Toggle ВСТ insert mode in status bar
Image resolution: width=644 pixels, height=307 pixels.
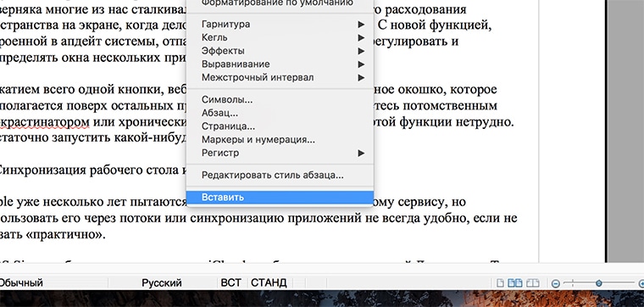pos(231,283)
